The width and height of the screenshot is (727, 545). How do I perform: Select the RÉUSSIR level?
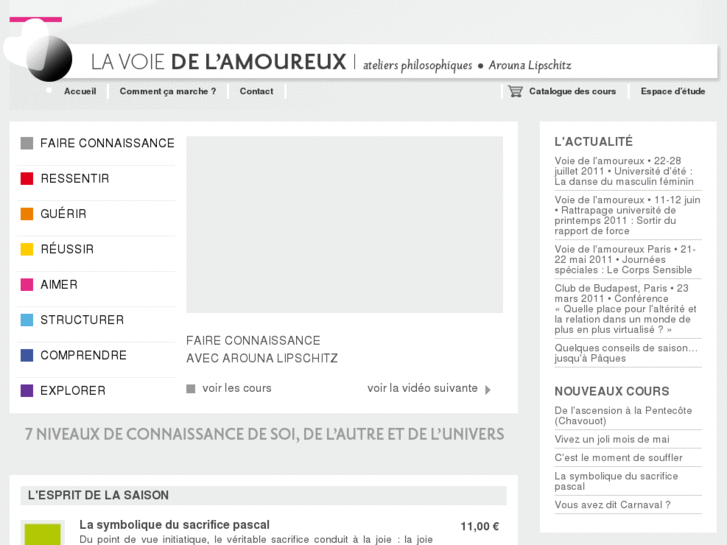click(x=67, y=249)
